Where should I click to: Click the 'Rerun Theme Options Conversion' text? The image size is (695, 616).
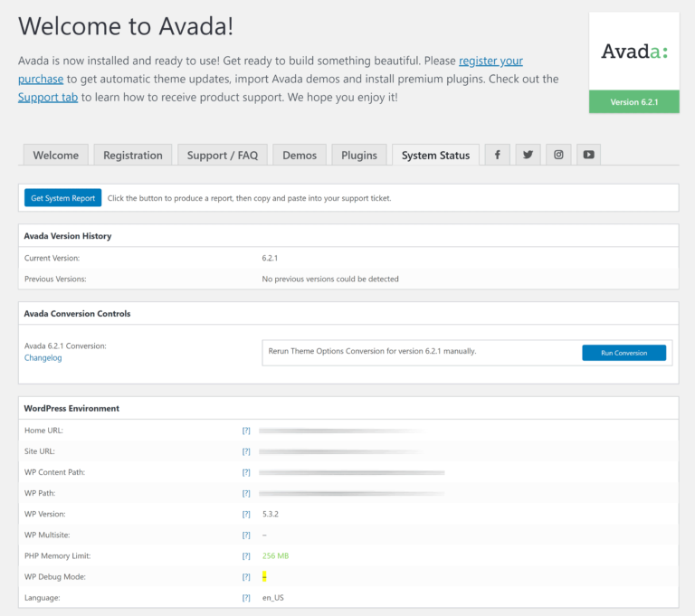(372, 351)
